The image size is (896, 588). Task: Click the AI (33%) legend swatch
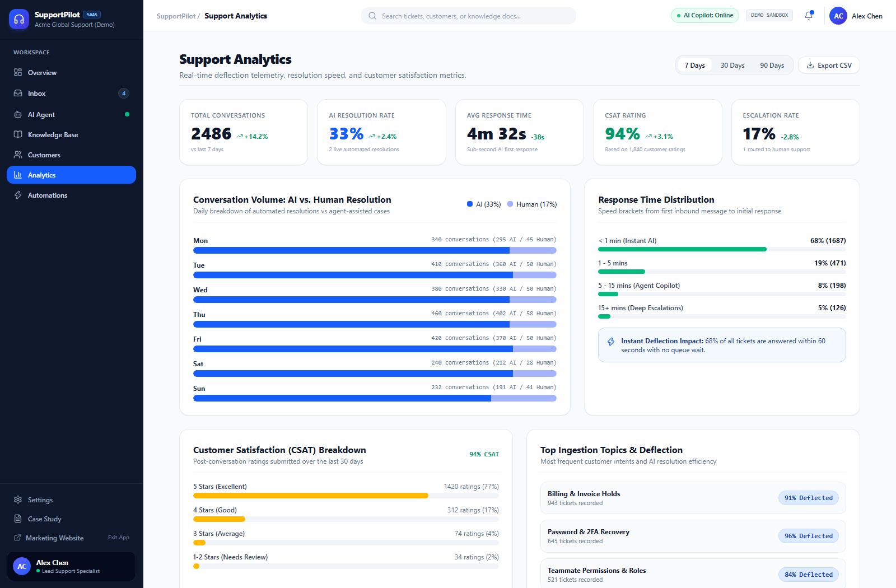[470, 204]
